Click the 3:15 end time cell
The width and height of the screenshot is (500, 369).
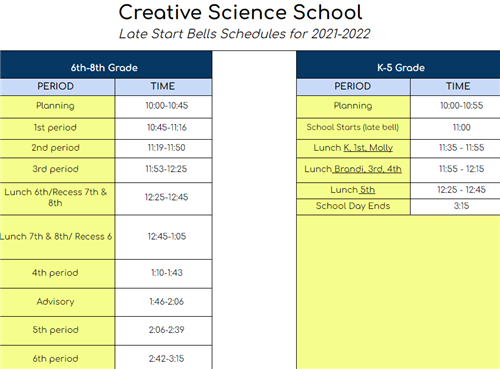(x=455, y=207)
